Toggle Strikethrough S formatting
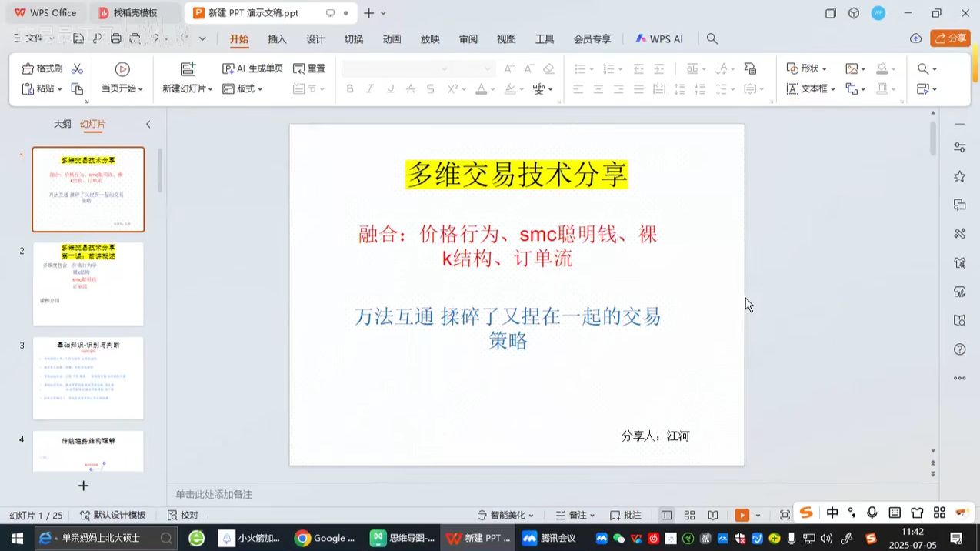This screenshot has width=980, height=551. 431,89
